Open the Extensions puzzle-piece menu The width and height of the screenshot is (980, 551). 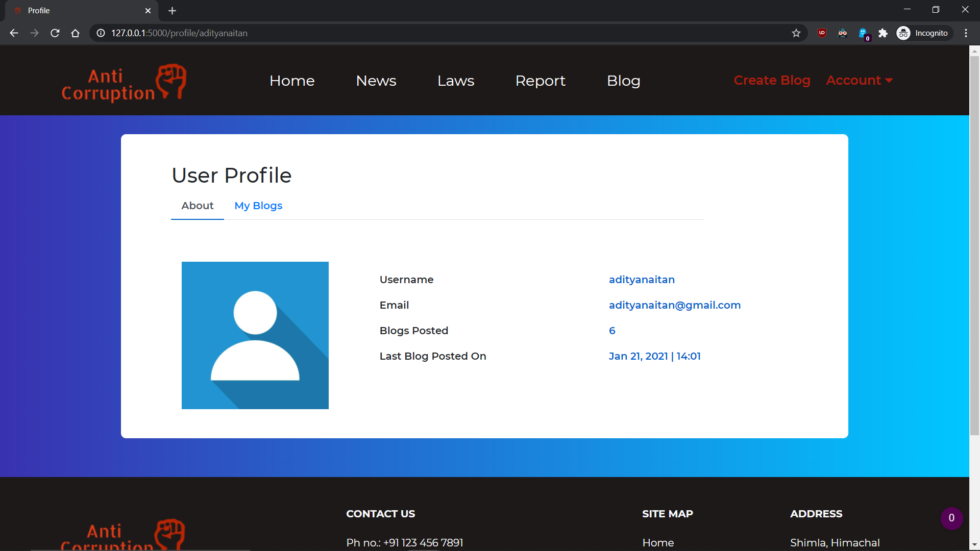coord(883,33)
